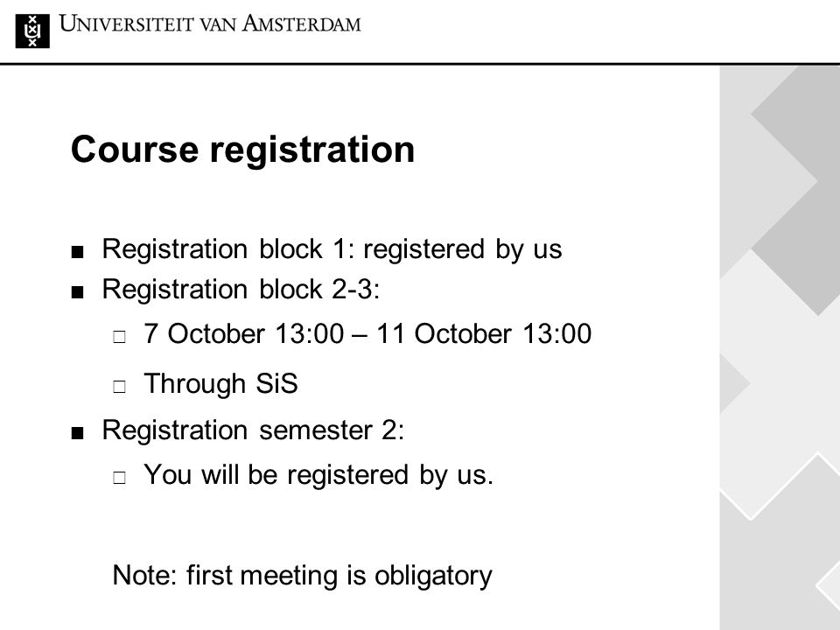Click the filled bullet before Registration block 1
The height and width of the screenshot is (630, 840).
[x=77, y=252]
